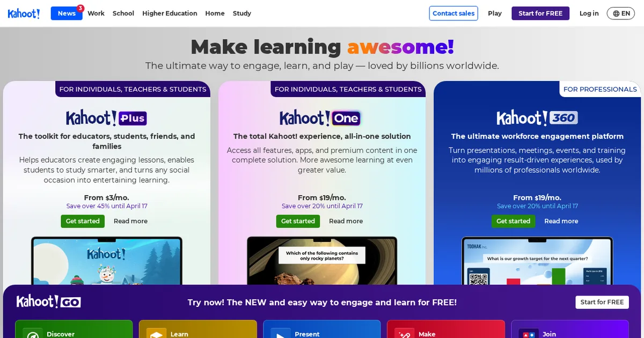Get started with Kahoot! Plus
Screen dimensions: 644x338
[x=83, y=221]
